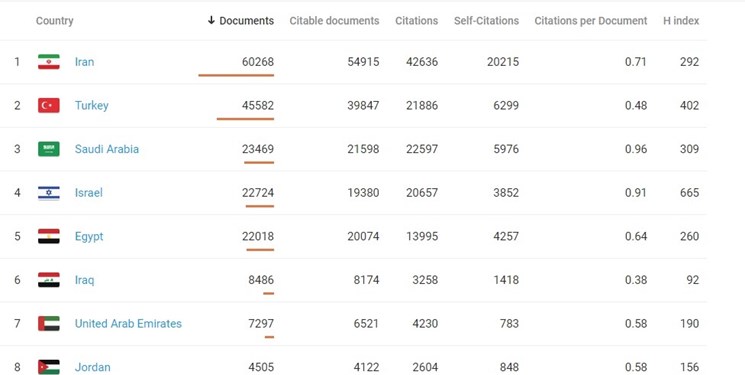Viewport: 745px width, 375px height.
Task: Open the Egypt country link
Action: [89, 237]
